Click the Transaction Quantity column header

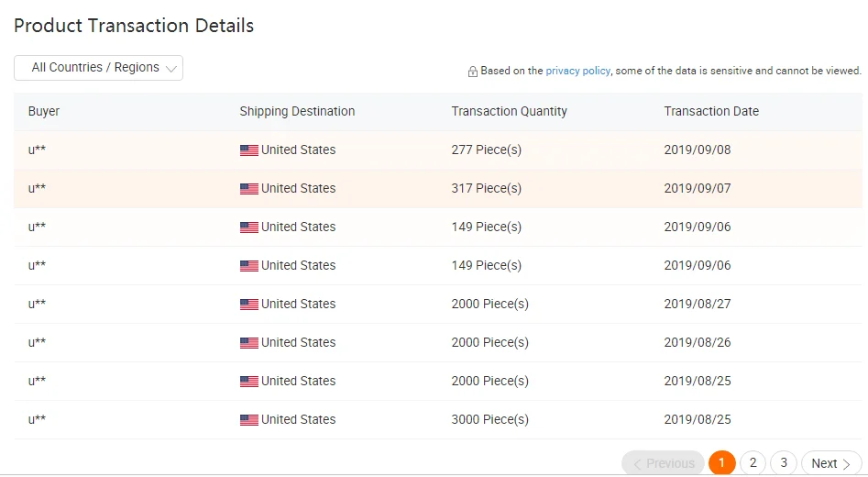509,112
